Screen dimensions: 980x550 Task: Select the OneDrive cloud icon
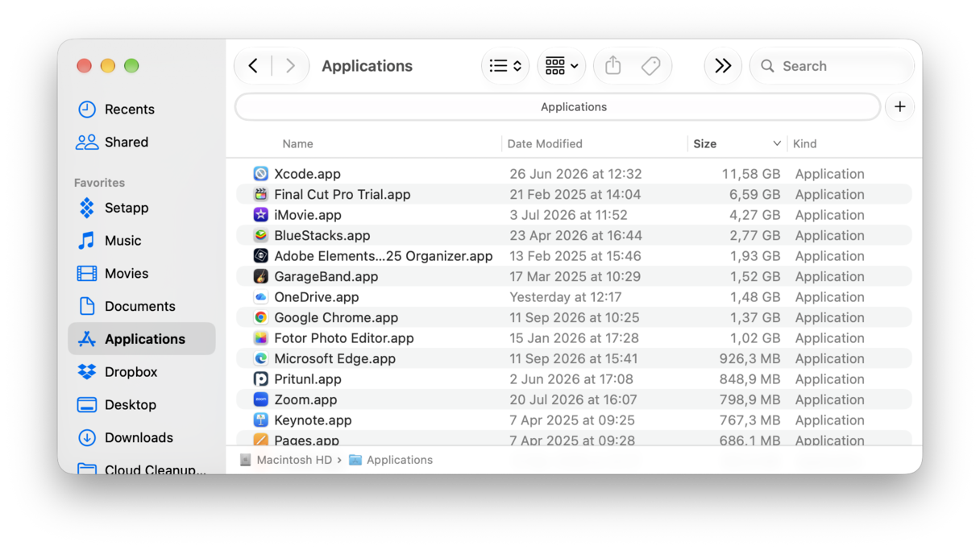coord(260,297)
